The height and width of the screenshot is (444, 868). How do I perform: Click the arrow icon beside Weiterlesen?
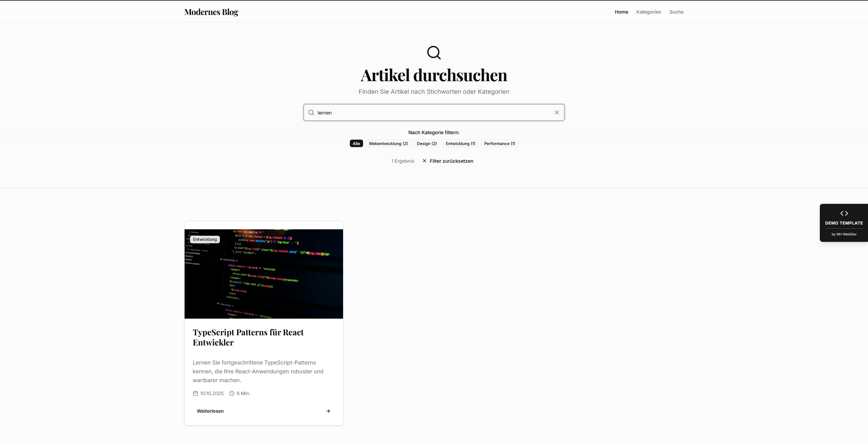point(328,411)
